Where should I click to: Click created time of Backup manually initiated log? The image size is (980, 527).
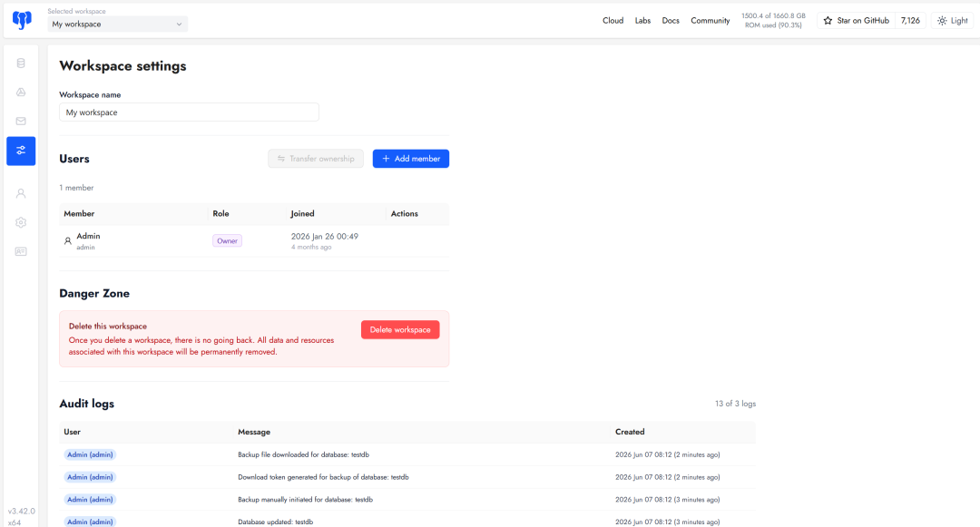668,500
